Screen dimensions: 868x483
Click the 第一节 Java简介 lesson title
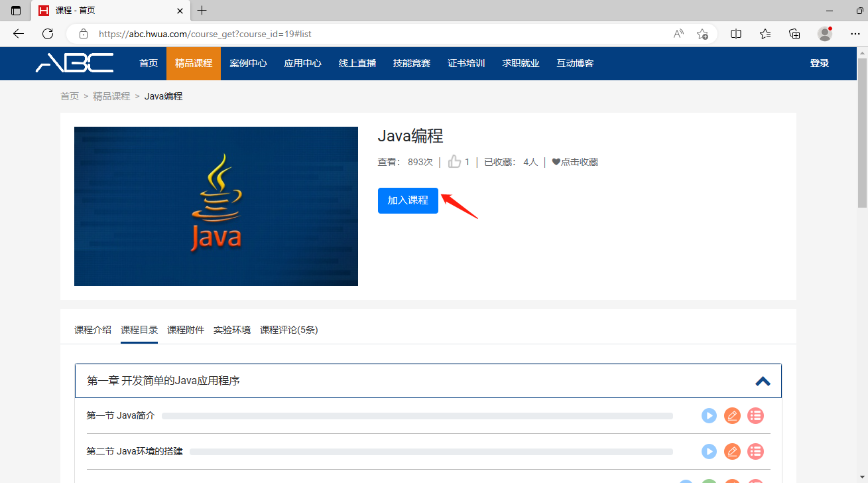point(121,415)
